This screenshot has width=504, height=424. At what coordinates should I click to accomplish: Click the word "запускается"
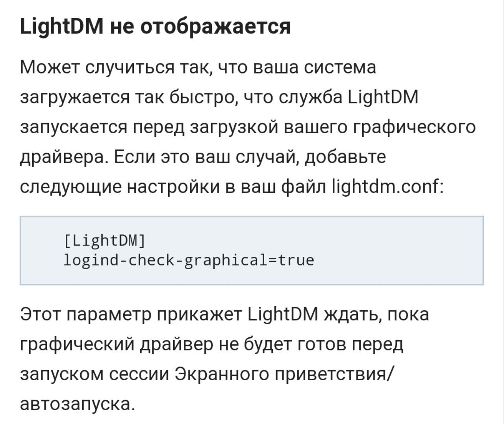[x=74, y=127]
